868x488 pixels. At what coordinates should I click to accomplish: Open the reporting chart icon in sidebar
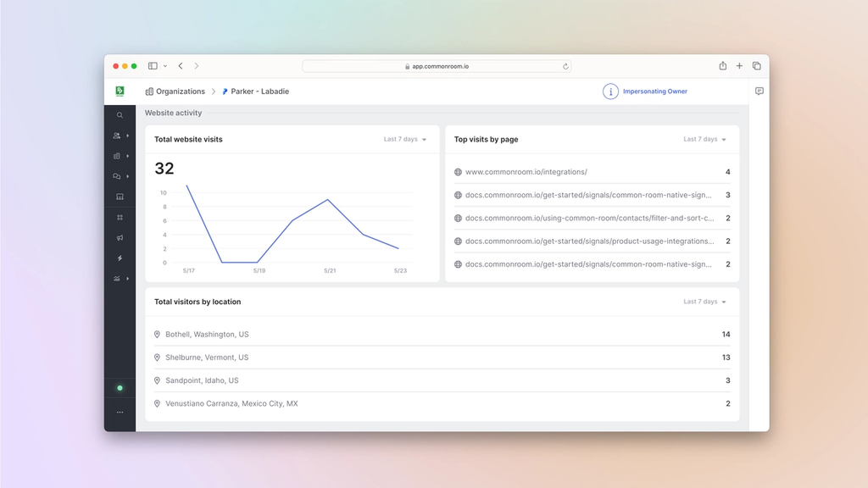[x=116, y=279]
